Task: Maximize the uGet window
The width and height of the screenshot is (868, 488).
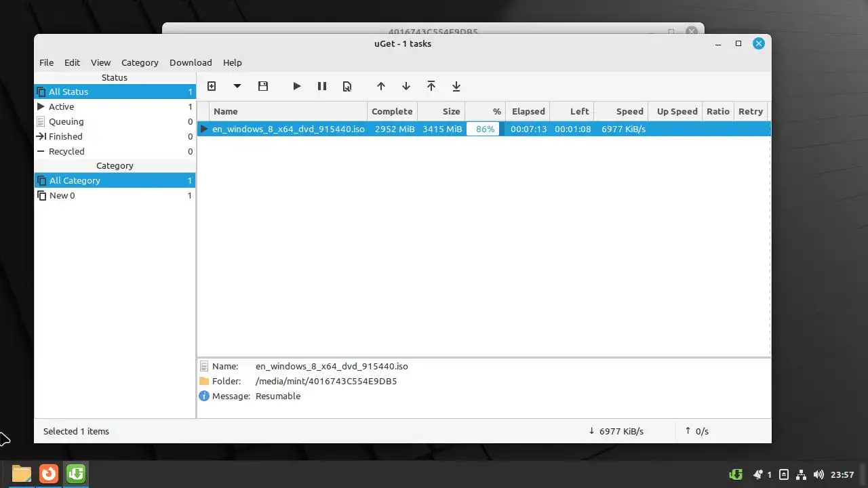Action: click(738, 43)
